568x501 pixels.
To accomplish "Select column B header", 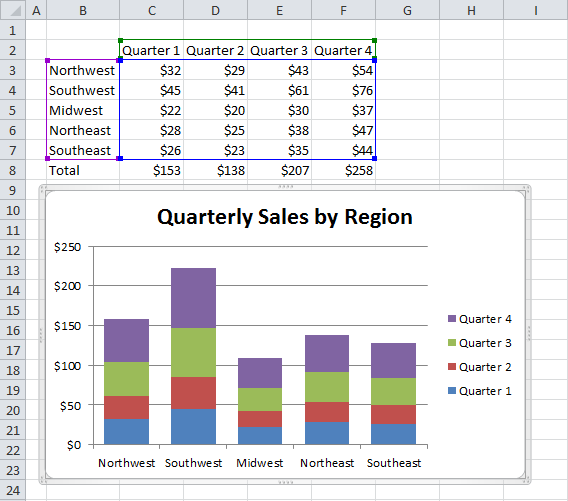I will coord(83,10).
